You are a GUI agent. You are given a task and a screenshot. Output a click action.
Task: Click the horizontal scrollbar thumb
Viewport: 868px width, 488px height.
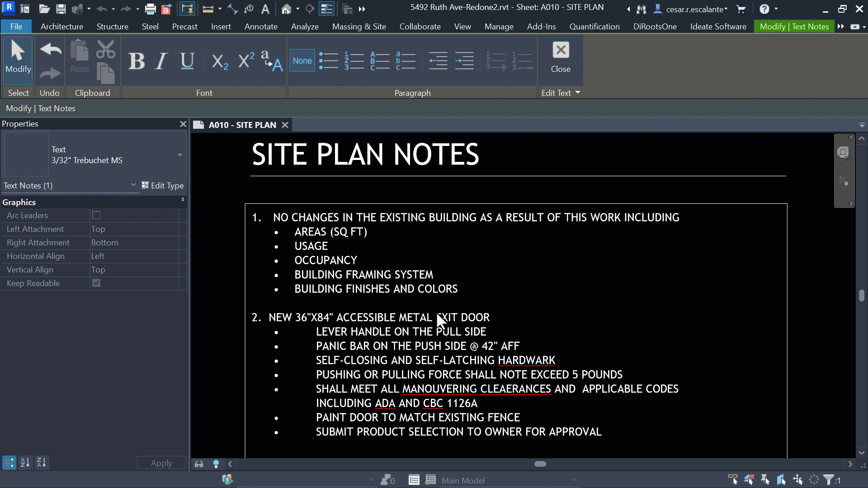[x=540, y=464]
